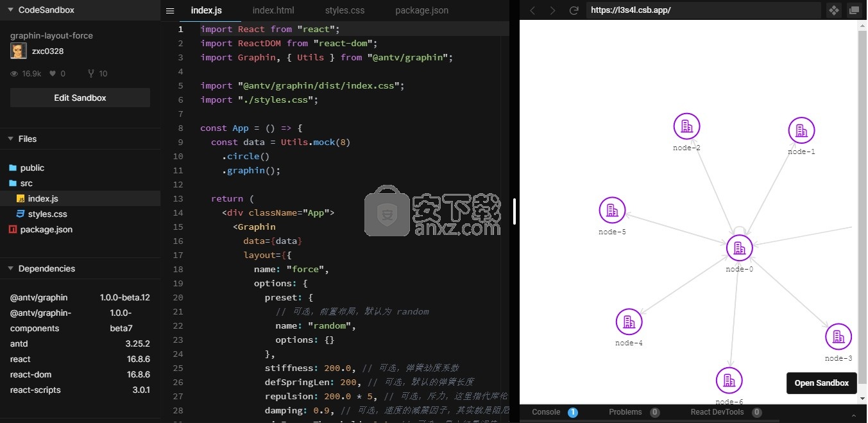868x423 pixels.
Task: Click the react-scripts dependency row
Action: click(80, 390)
